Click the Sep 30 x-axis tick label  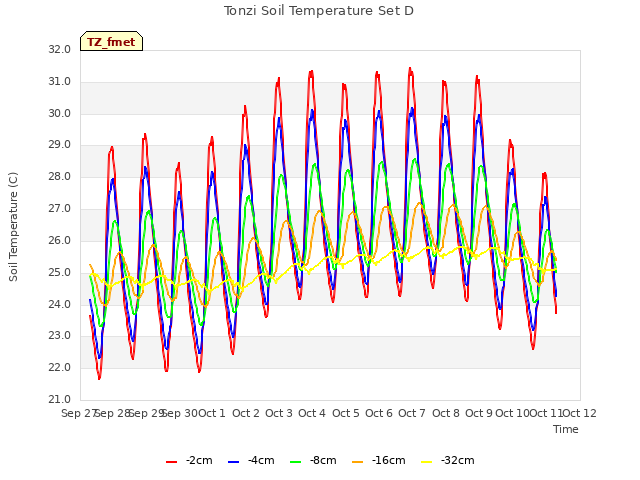coord(180,413)
